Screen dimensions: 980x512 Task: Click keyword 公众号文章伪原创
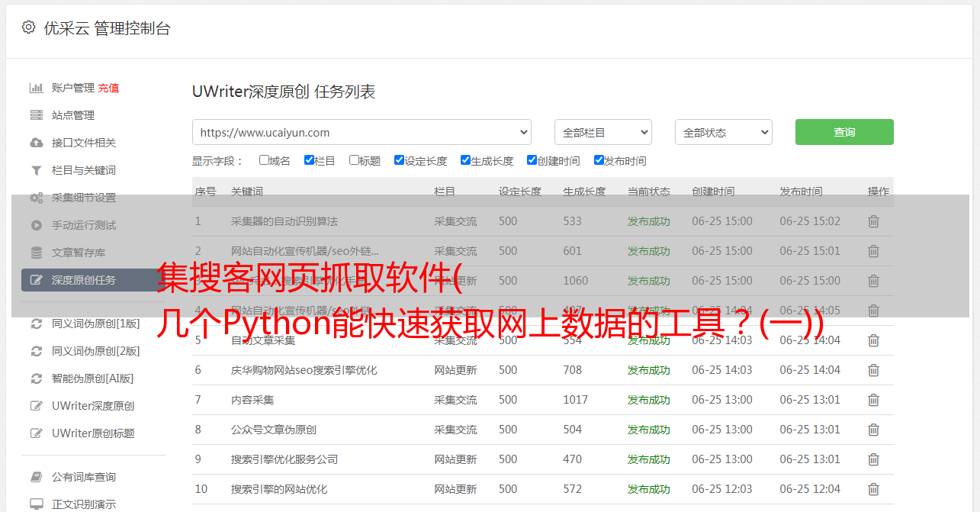point(274,430)
